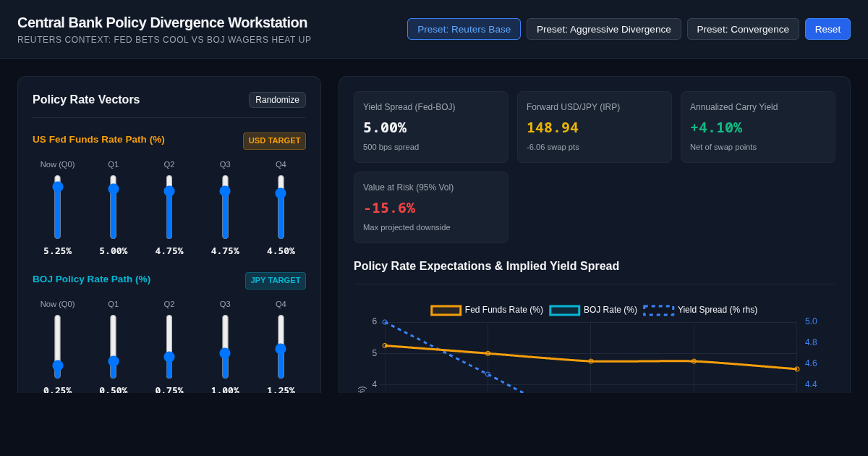Click the 500 bps spread caption
This screenshot has width=868, height=456.
coord(391,147)
